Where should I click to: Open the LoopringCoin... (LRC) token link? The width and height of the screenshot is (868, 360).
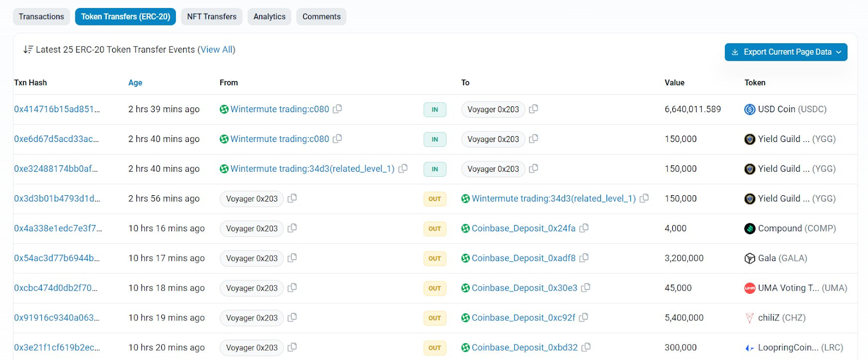pyautogui.click(x=801, y=348)
